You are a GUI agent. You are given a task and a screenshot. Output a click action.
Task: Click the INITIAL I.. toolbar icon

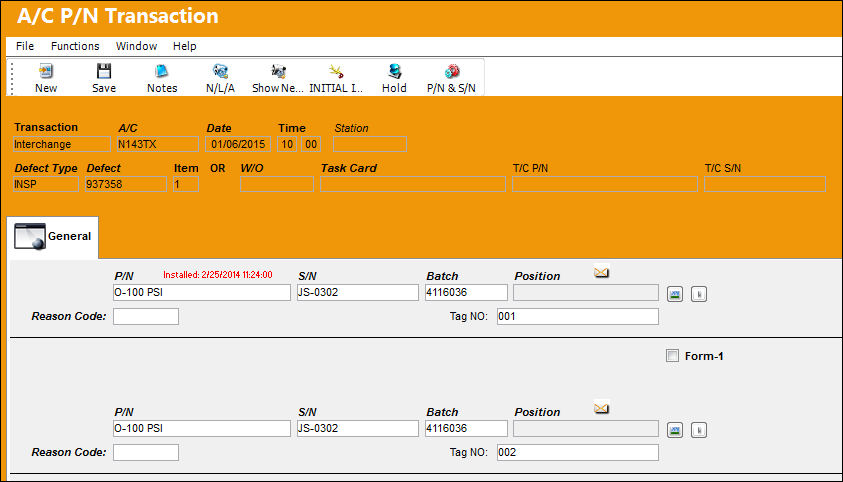(x=336, y=71)
